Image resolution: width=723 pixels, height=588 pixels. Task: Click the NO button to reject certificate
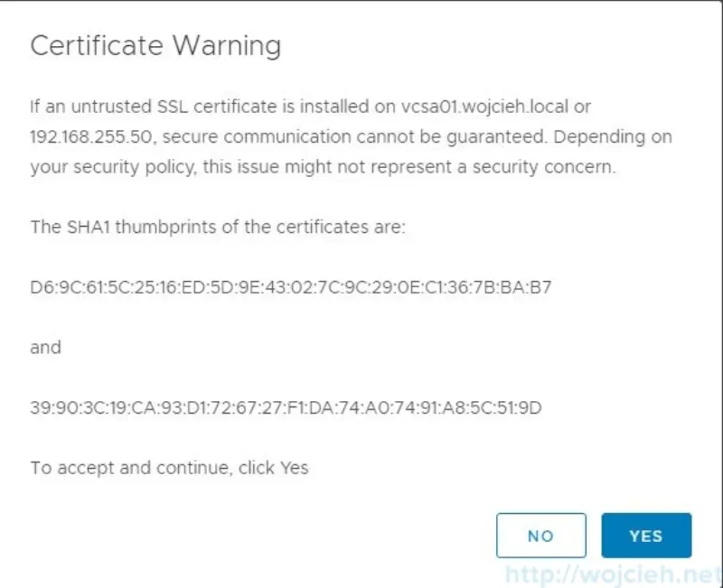(541, 535)
